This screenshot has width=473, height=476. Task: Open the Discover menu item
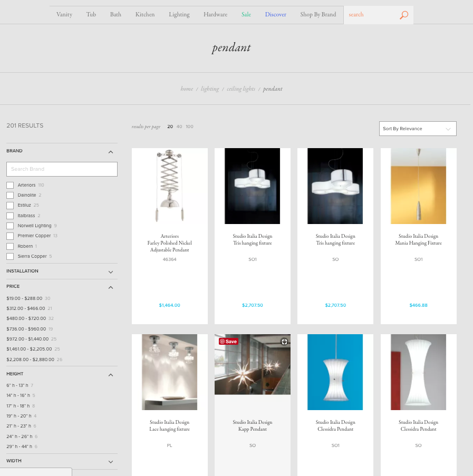(276, 15)
